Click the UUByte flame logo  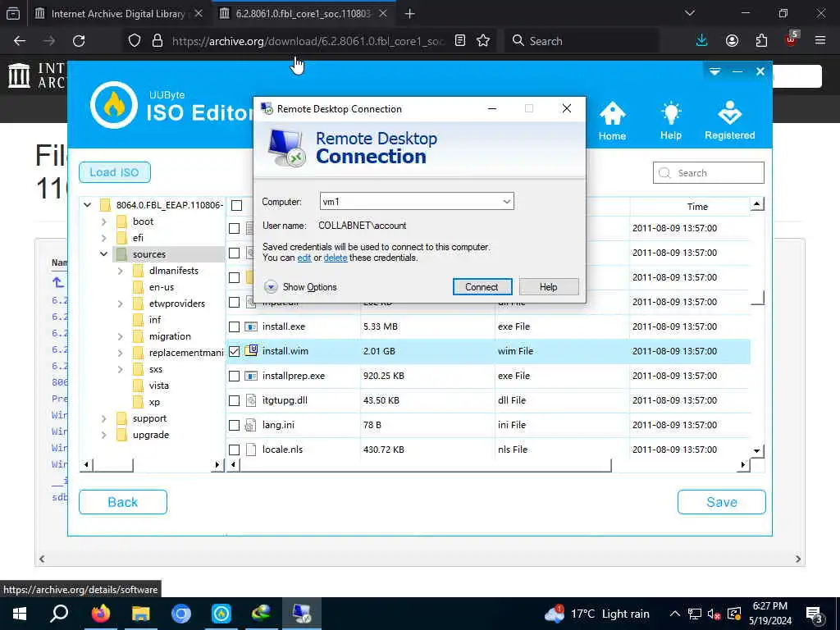[x=113, y=105]
